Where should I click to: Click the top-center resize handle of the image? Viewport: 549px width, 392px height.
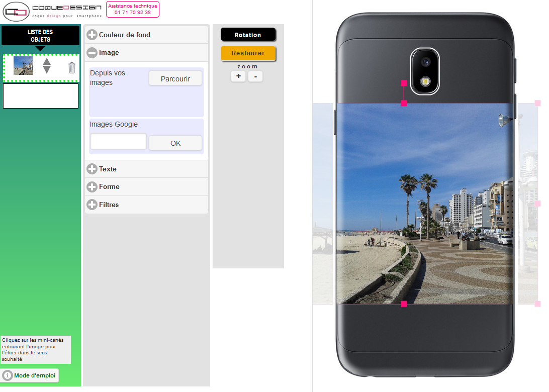pyautogui.click(x=404, y=103)
